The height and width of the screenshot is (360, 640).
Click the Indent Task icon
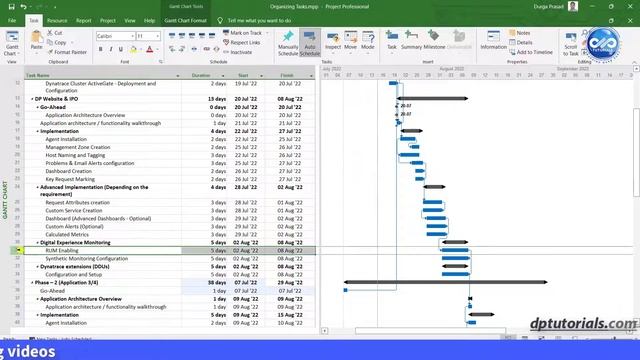(x=182, y=49)
